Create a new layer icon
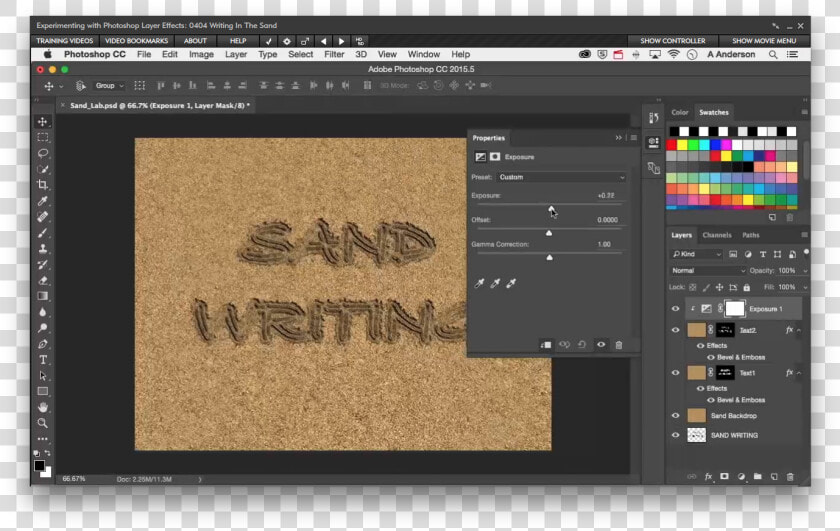 [774, 476]
